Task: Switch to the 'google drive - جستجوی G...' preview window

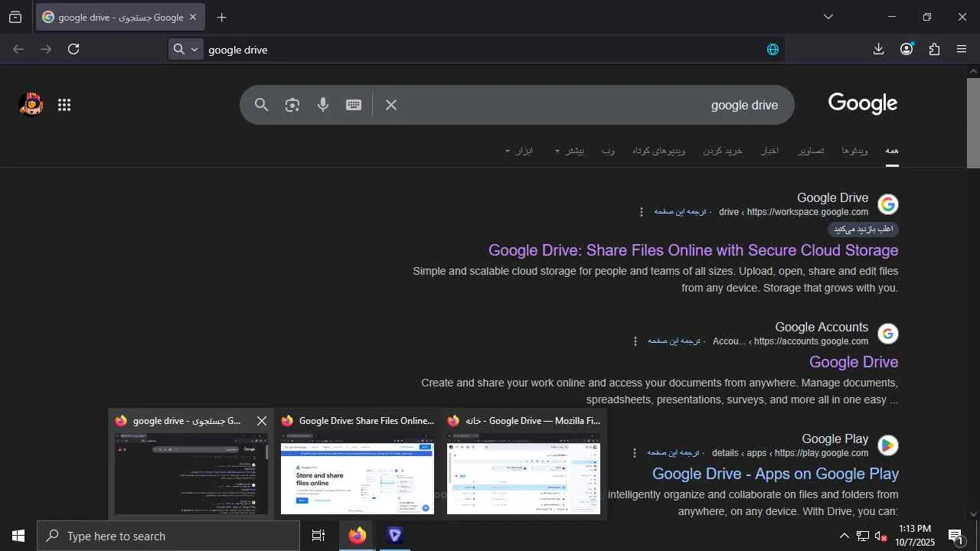Action: (191, 465)
